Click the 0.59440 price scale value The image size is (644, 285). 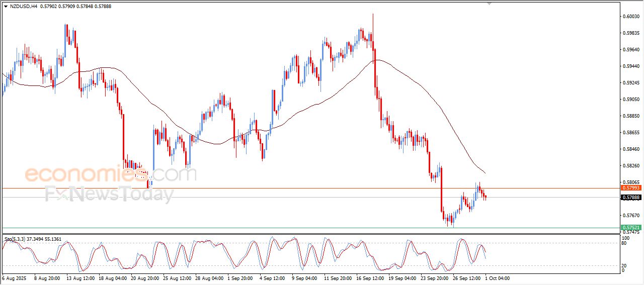(631, 66)
